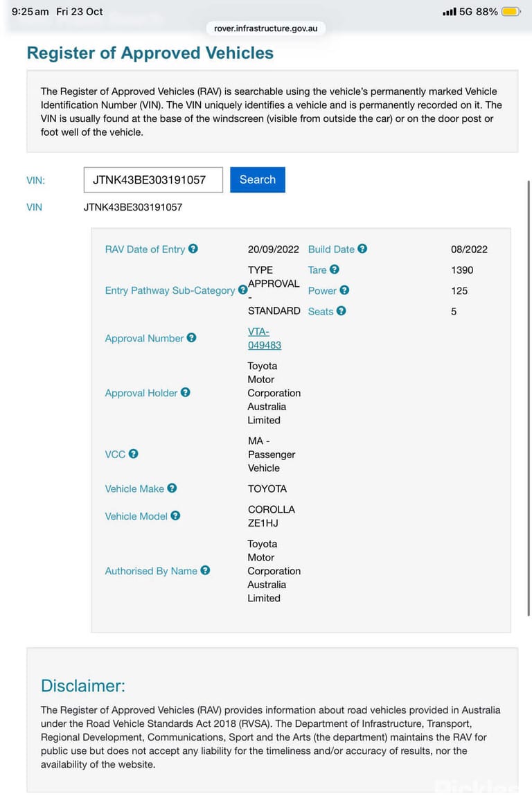
Task: Select the RAV entry date 20/09/2022
Action: click(273, 249)
